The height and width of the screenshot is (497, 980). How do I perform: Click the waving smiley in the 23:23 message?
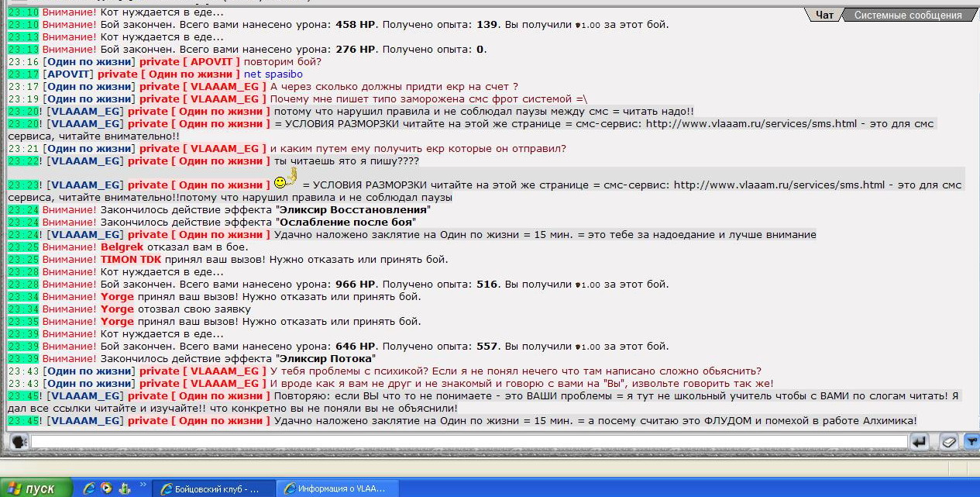click(x=285, y=179)
